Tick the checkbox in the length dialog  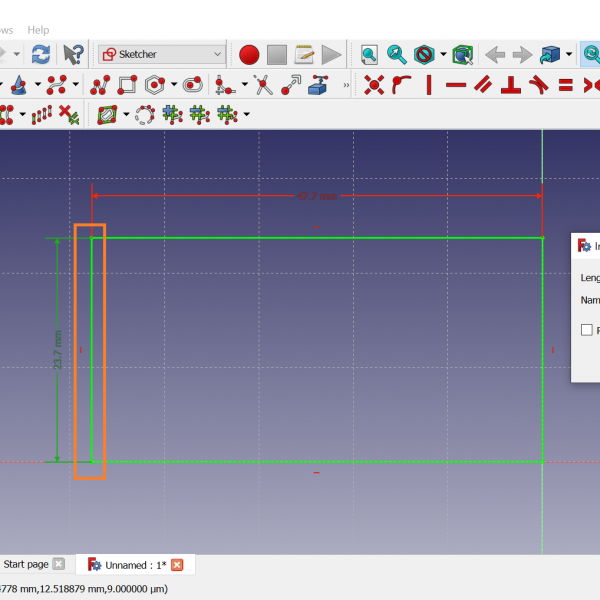click(x=587, y=330)
